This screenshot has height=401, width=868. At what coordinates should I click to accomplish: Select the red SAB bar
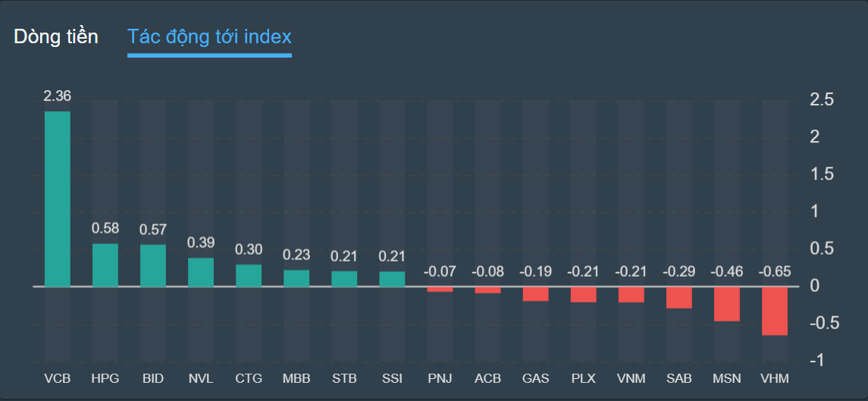pyautogui.click(x=679, y=297)
